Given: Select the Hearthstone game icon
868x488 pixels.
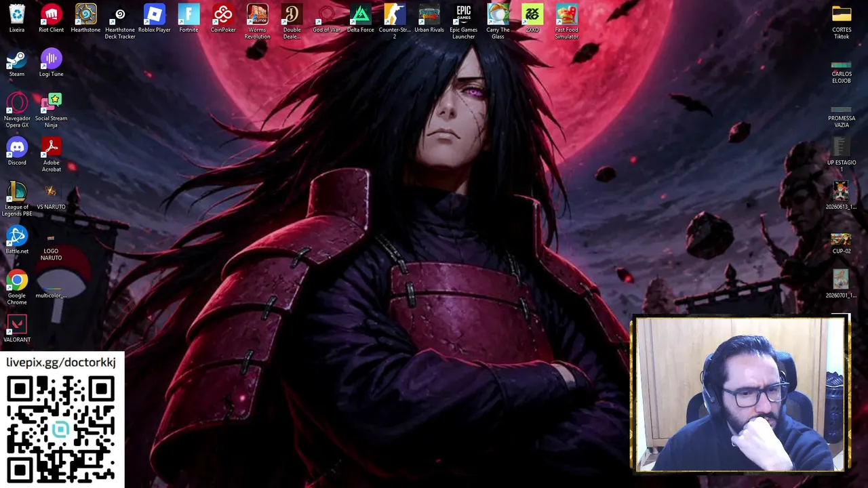Looking at the screenshot, I should click(x=85, y=14).
